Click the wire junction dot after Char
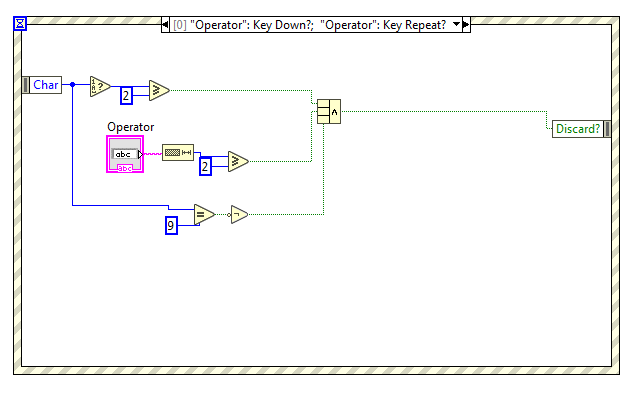Viewport: 641px width, 409px height. pyautogui.click(x=72, y=85)
